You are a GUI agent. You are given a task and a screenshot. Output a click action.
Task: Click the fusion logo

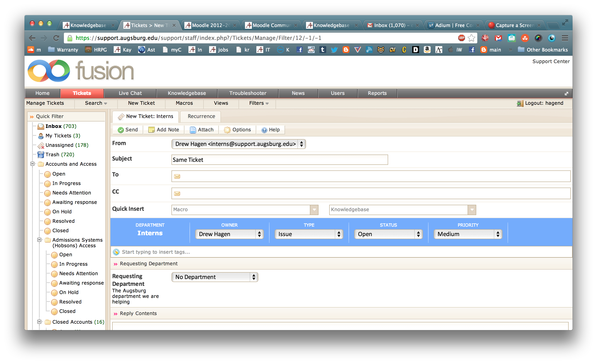point(81,71)
